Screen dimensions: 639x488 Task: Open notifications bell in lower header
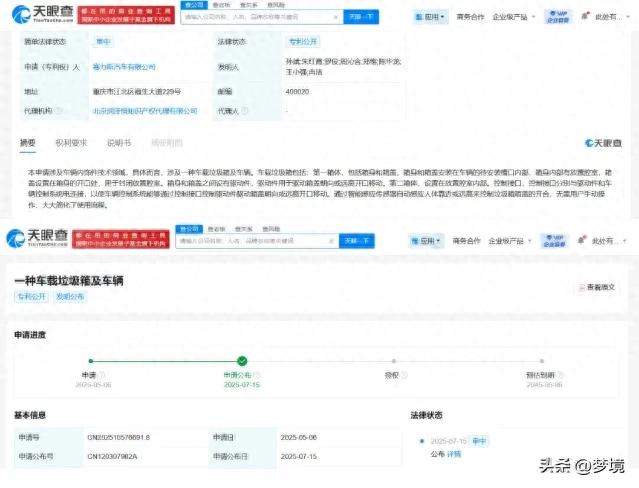tap(581, 240)
